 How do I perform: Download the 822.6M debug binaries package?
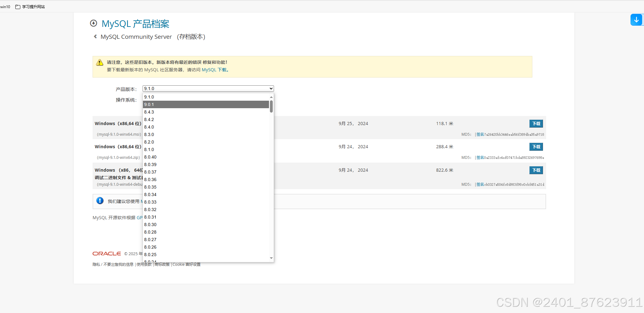coord(536,170)
